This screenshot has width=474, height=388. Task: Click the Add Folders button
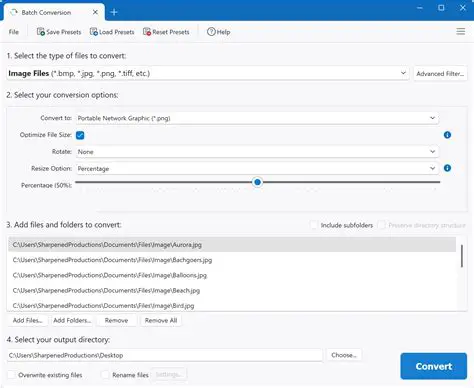point(72,320)
